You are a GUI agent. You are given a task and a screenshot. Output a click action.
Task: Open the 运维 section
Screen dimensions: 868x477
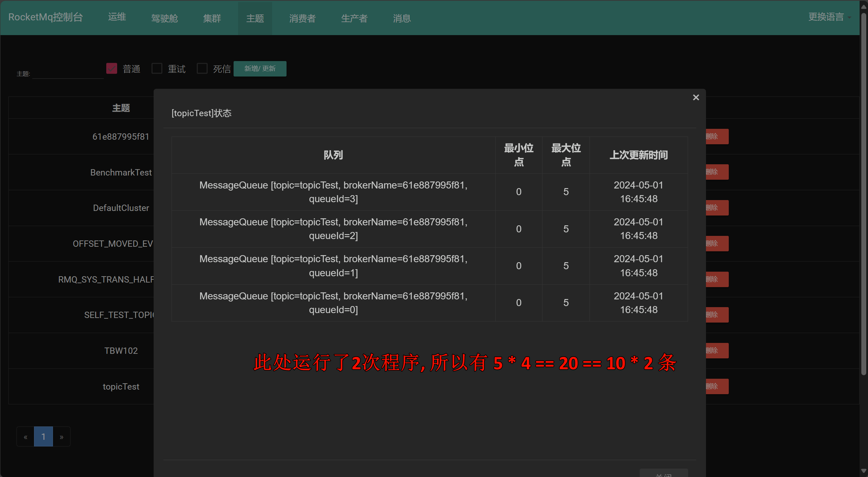tap(116, 17)
